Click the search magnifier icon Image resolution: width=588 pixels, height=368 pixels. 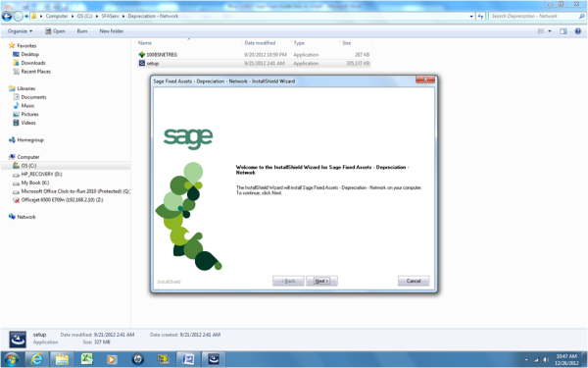point(581,16)
